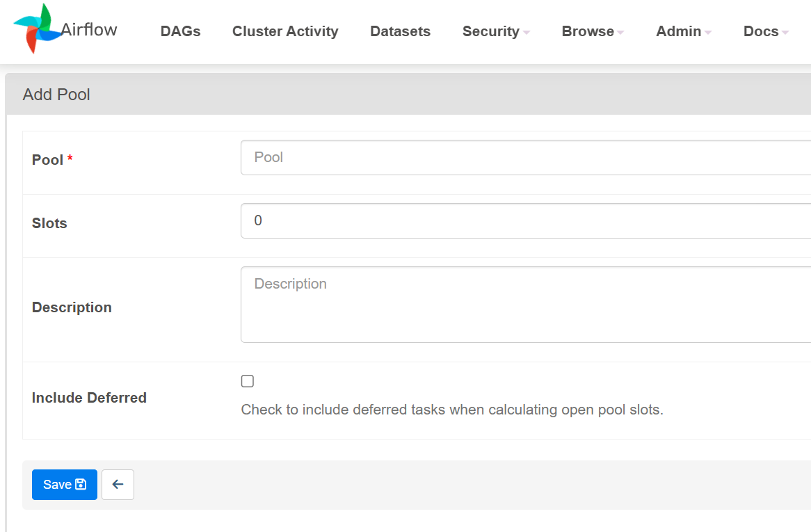The image size is (811, 532).
Task: Click the Airflow pinwheel logo
Action: [33, 29]
